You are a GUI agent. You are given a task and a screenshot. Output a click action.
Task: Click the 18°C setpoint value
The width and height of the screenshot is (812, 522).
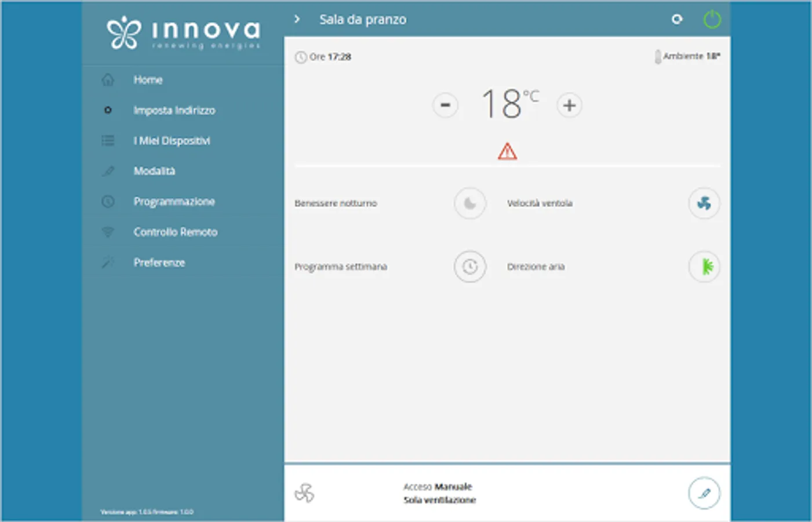click(x=510, y=104)
